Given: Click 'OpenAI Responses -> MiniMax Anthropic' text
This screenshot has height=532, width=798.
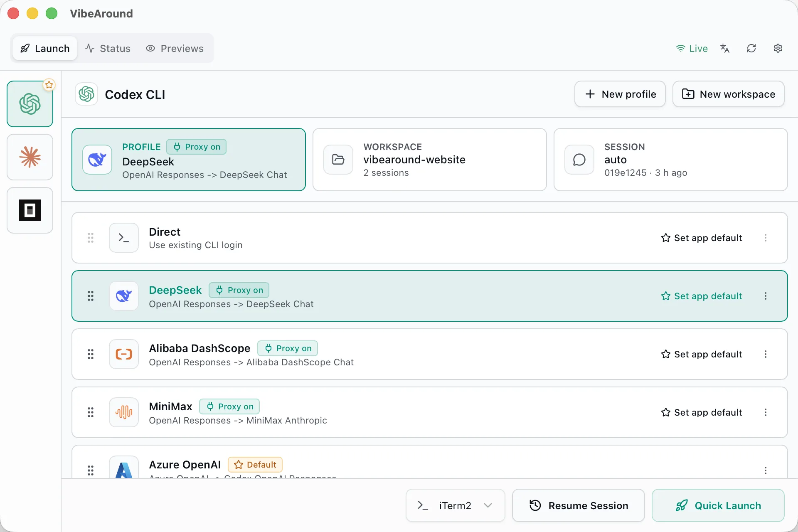Looking at the screenshot, I should point(238,421).
